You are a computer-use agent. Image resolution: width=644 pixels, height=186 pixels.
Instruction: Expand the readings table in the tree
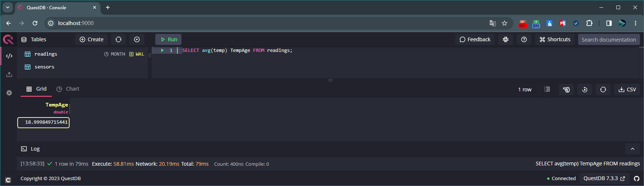tap(46, 54)
